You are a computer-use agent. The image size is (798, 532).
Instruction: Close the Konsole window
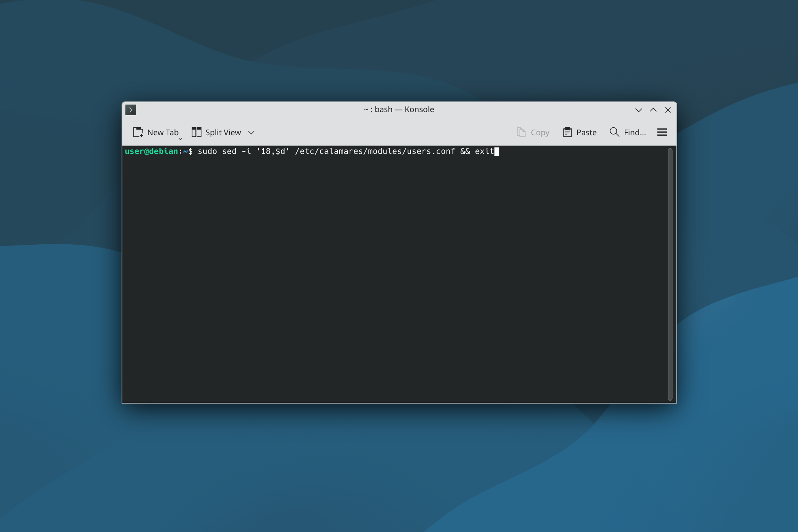coord(668,110)
